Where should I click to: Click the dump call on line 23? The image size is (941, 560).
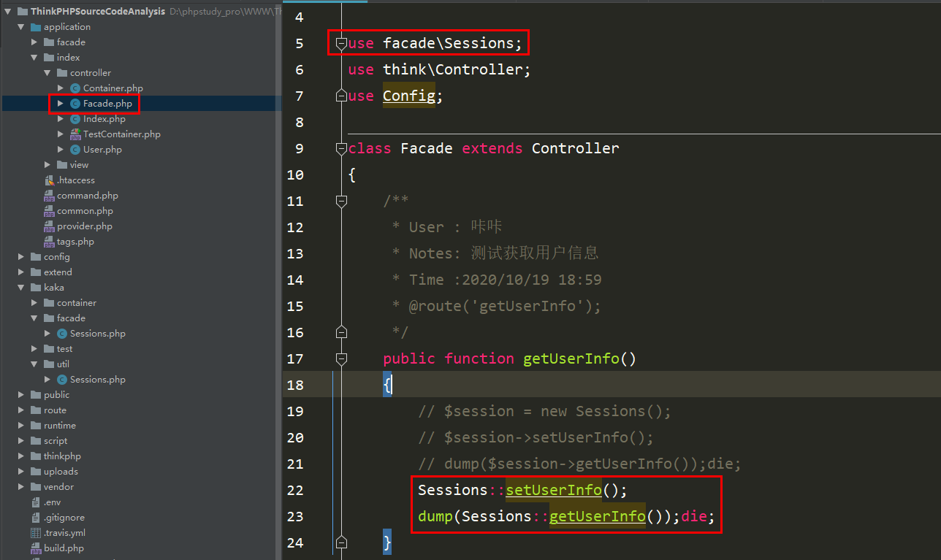435,517
